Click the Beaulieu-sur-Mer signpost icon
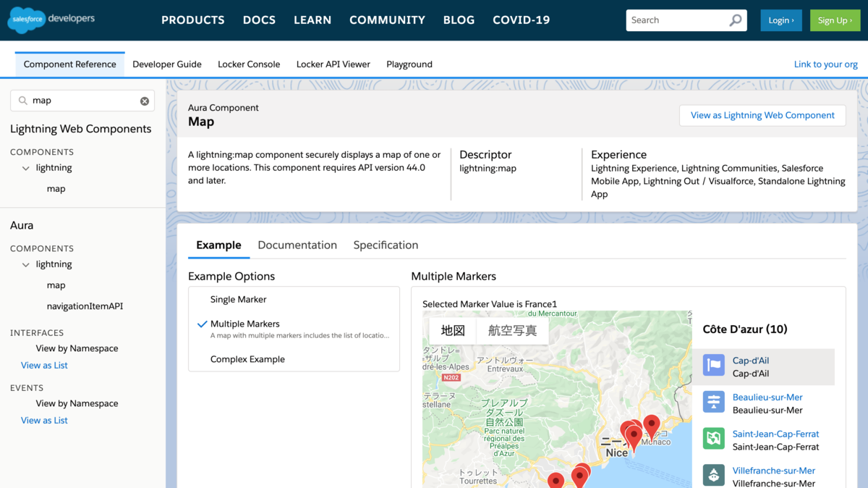This screenshot has height=488, width=868. 714,402
